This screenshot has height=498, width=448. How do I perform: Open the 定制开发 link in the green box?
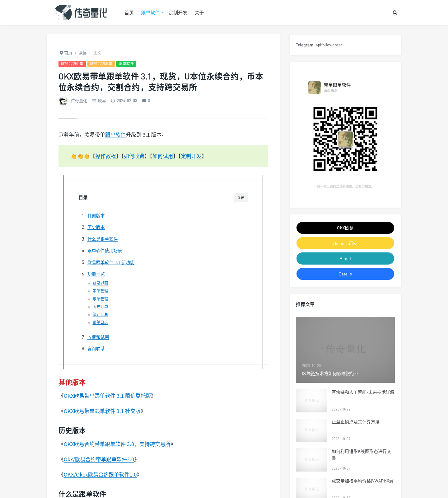[x=191, y=156]
